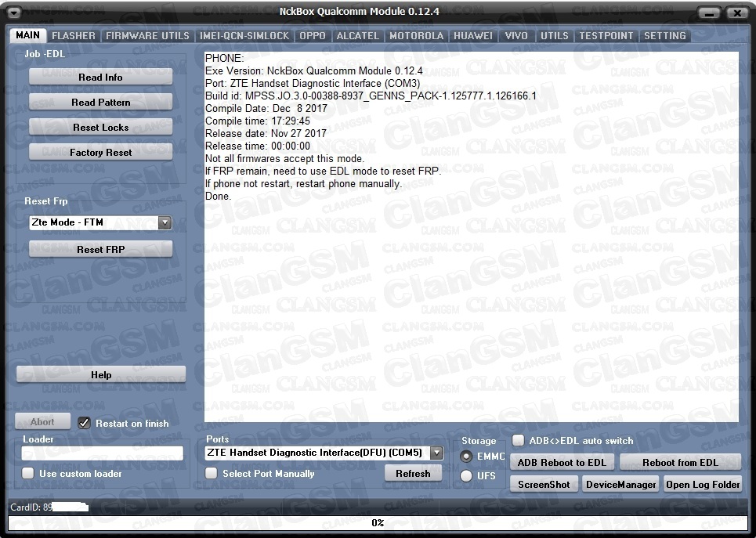
Task: Click Open Log Folder
Action: pos(703,485)
